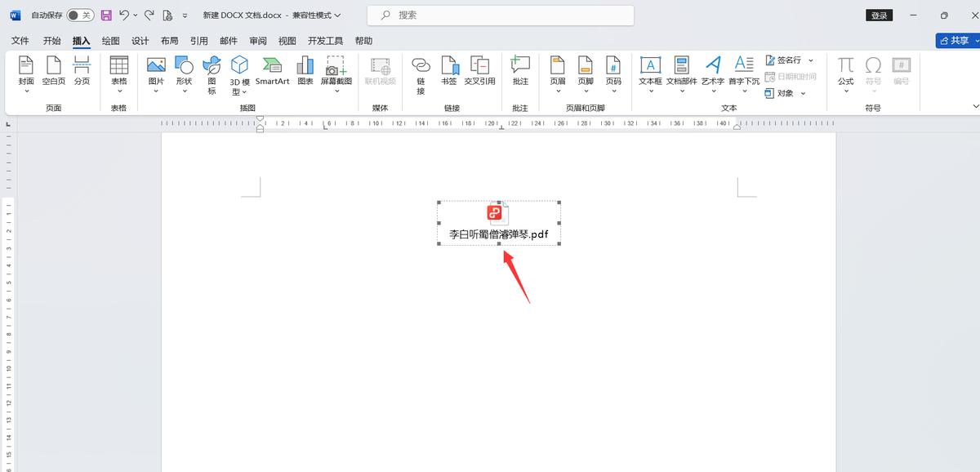Insert a Text Box (文本框)

[x=650, y=73]
